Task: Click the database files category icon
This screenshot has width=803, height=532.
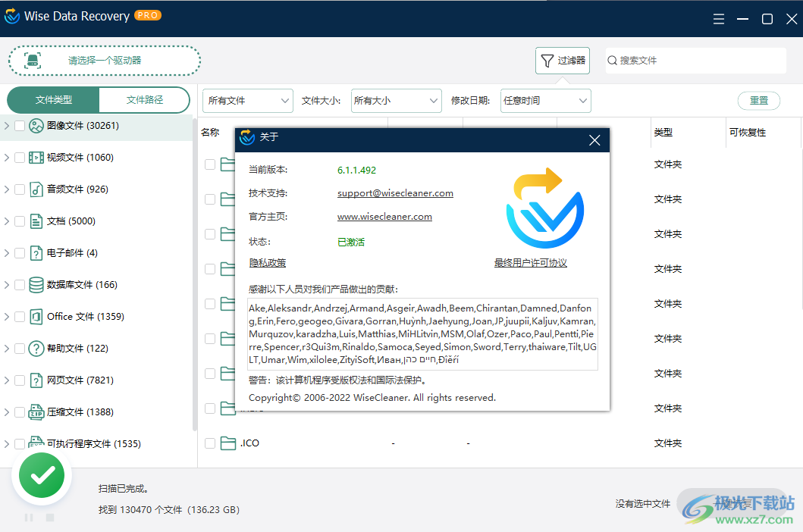Action: point(36,285)
